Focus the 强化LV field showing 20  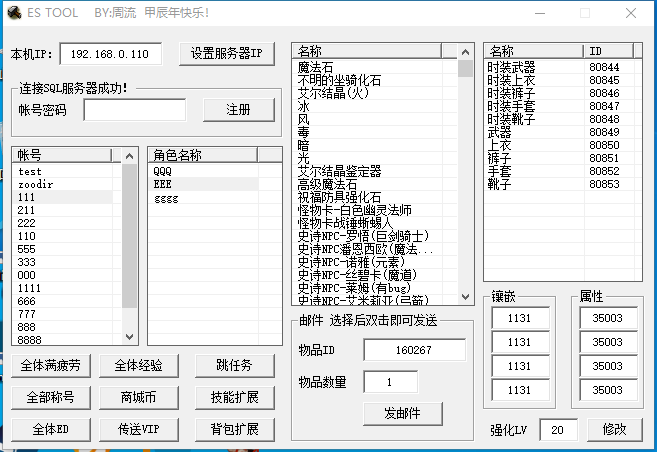(559, 429)
